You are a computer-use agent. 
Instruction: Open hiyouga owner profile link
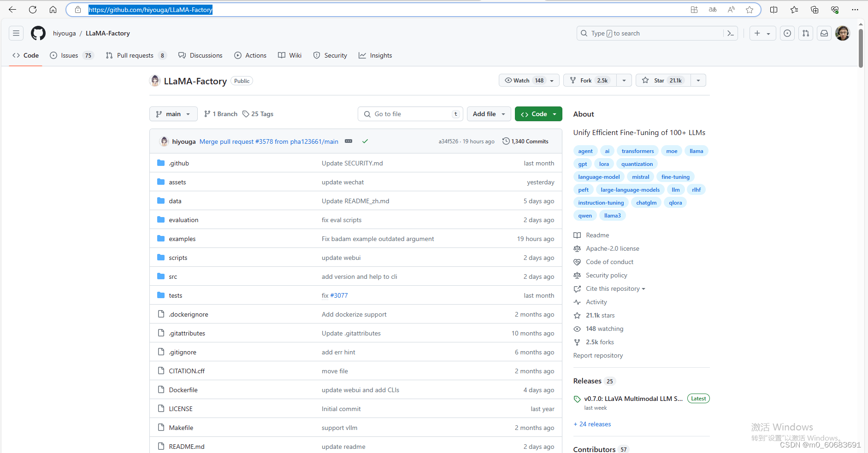[x=64, y=33]
